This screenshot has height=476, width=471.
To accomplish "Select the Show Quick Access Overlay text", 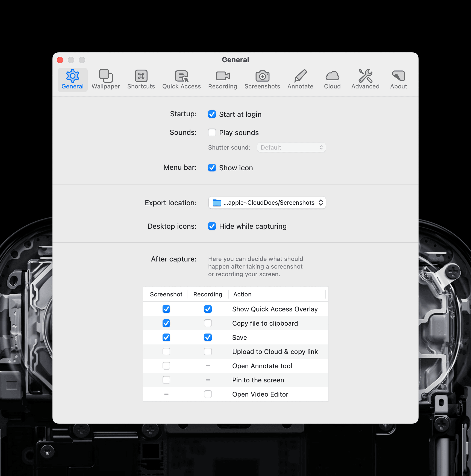I will coord(275,309).
